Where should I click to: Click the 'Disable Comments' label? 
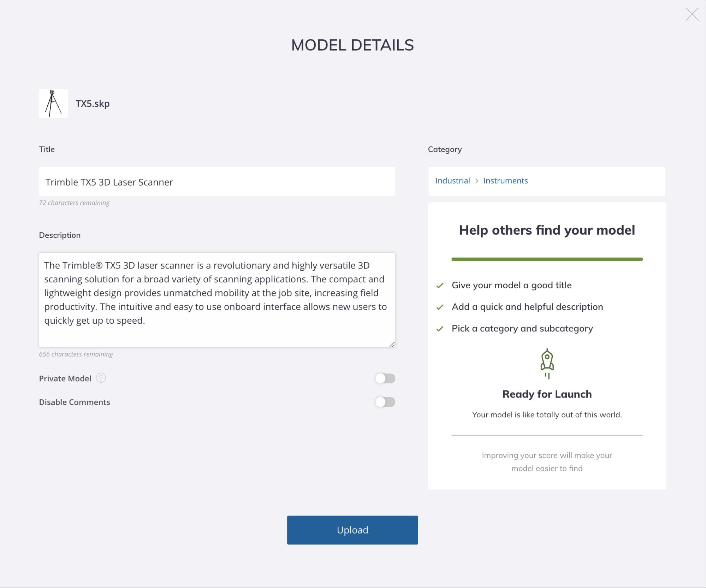tap(75, 402)
